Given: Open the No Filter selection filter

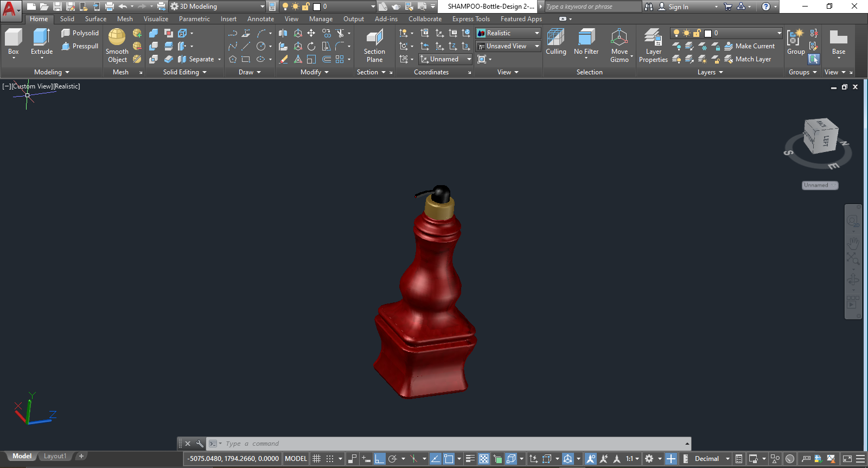Looking at the screenshot, I should pyautogui.click(x=586, y=43).
